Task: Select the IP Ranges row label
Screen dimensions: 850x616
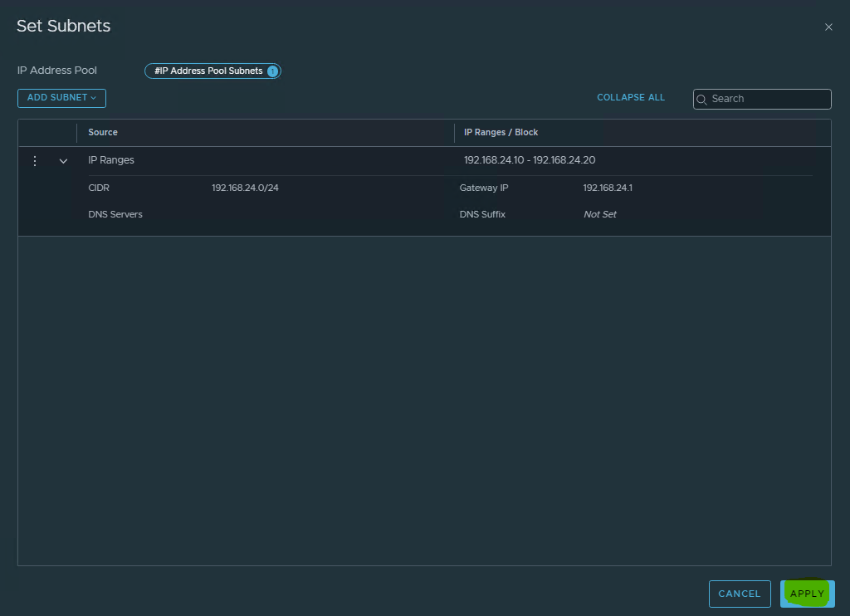Action: (x=111, y=160)
